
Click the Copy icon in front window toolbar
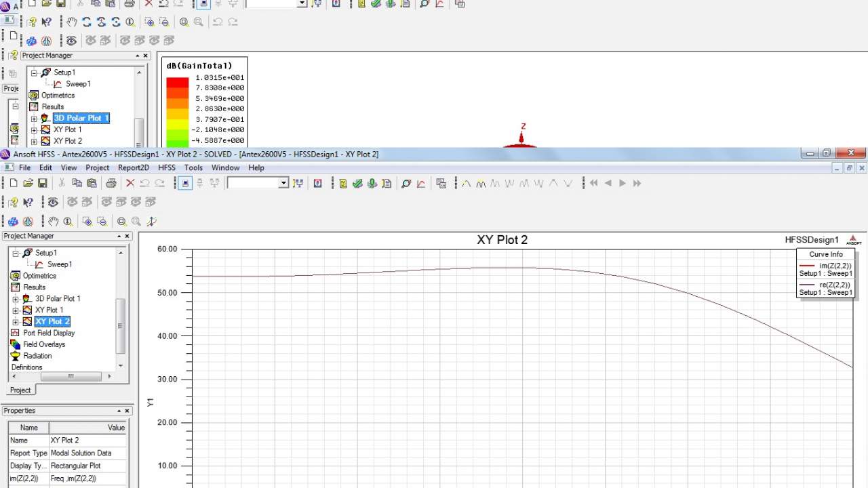click(x=77, y=183)
